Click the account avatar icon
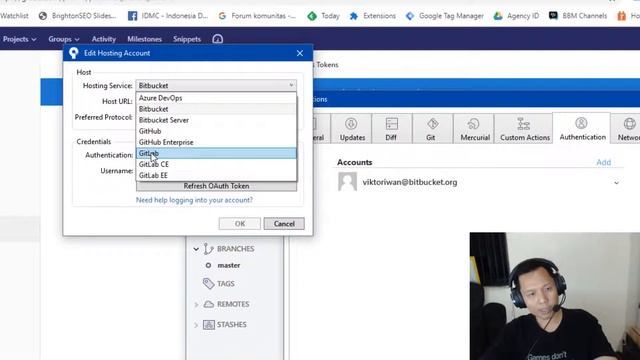The width and height of the screenshot is (640, 360). click(347, 182)
